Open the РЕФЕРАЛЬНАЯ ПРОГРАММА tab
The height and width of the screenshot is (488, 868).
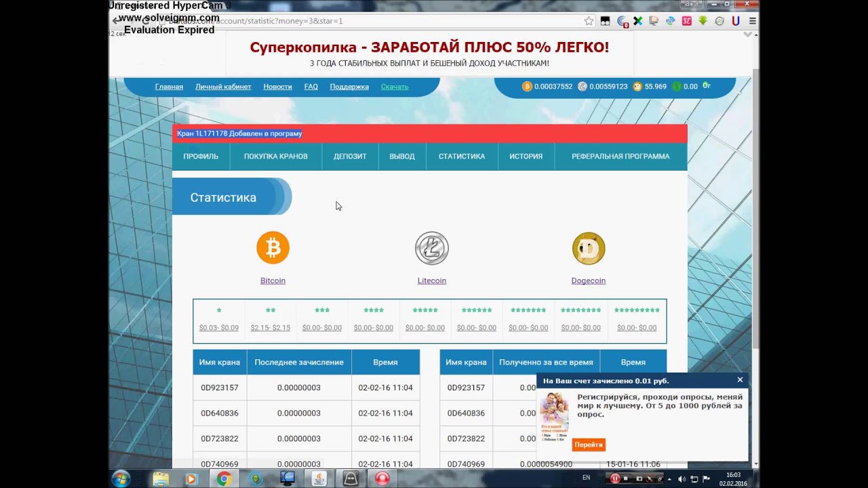pyautogui.click(x=620, y=157)
